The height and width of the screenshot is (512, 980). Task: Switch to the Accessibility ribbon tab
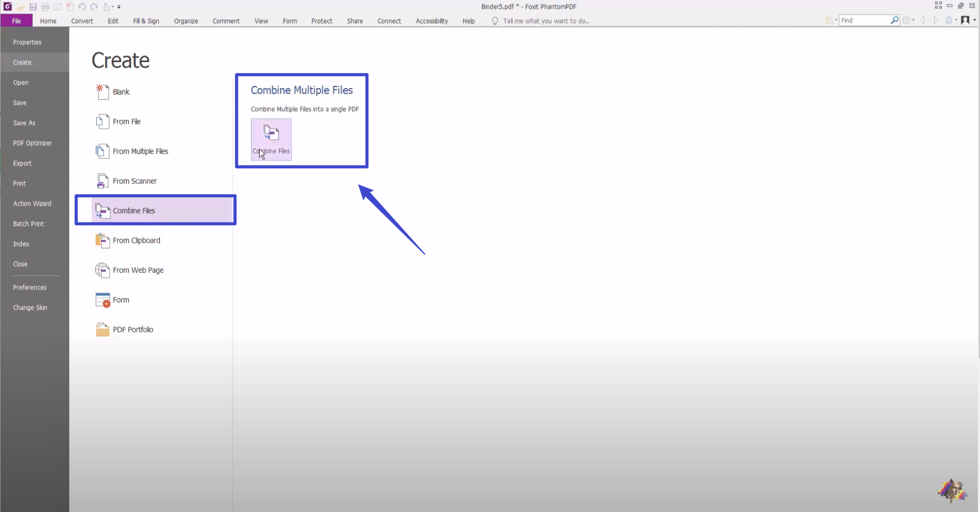point(432,21)
